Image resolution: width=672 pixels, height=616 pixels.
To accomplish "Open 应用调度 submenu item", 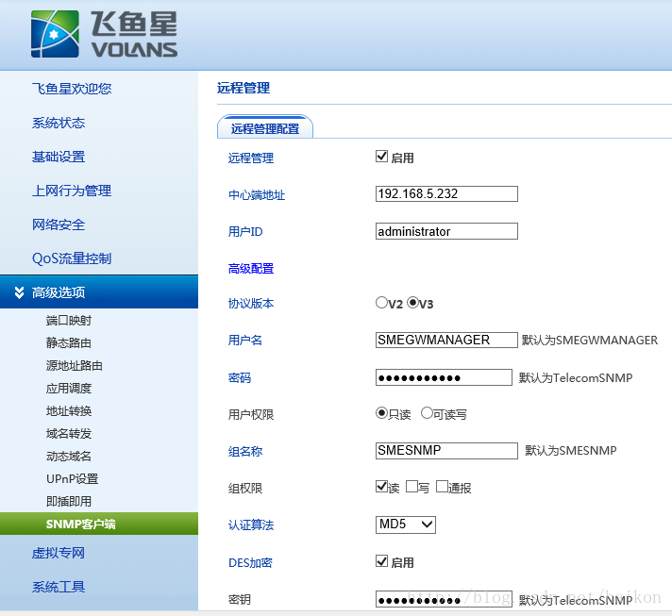I will coord(69,388).
